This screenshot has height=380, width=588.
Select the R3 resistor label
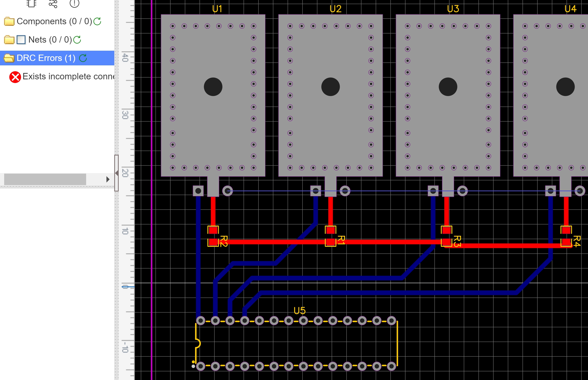(457, 241)
